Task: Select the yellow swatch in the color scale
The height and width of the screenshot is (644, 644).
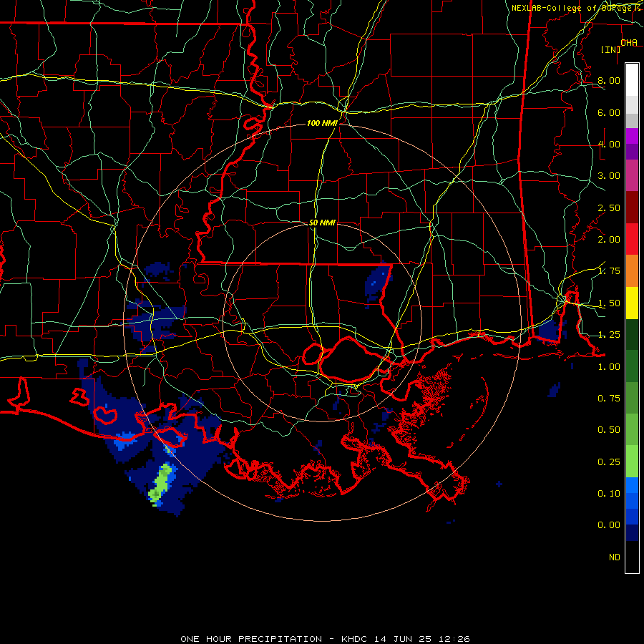Action: 632,303
